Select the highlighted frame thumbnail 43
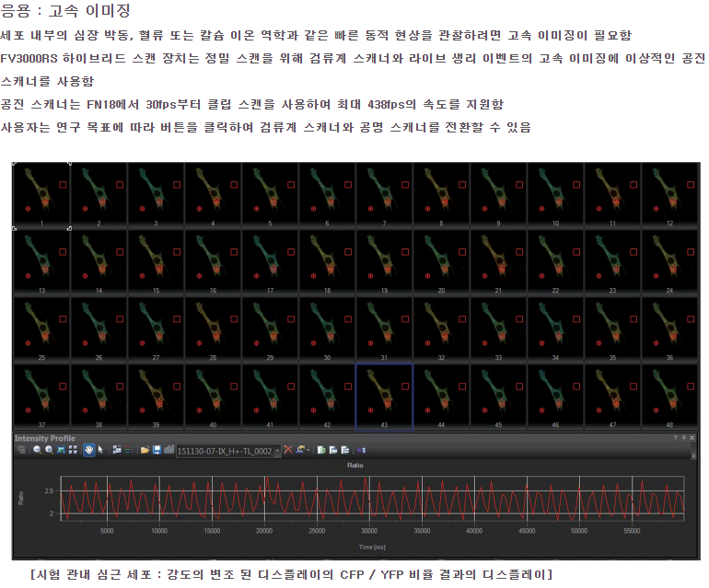Image resolution: width=709 pixels, height=588 pixels. tap(384, 396)
